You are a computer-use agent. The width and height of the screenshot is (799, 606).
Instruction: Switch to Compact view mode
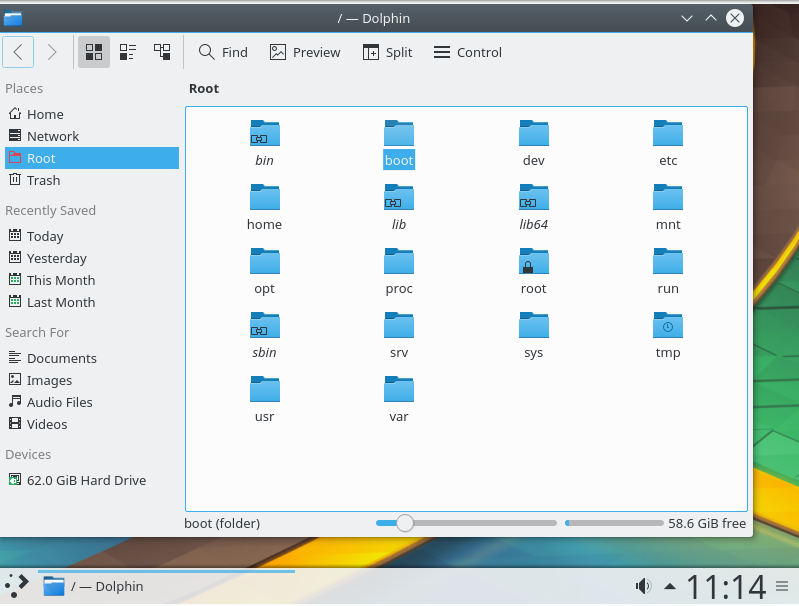click(x=128, y=52)
